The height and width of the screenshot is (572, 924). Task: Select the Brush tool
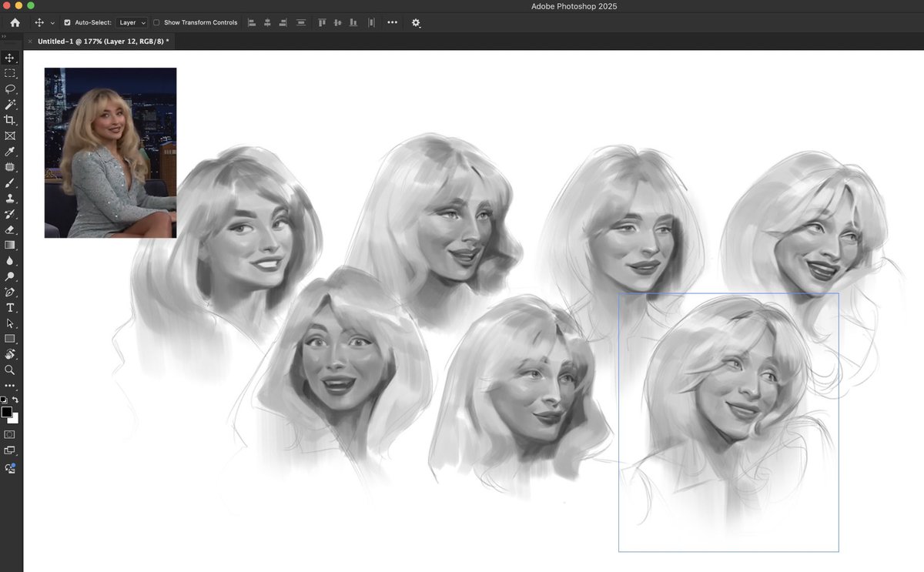coord(10,183)
